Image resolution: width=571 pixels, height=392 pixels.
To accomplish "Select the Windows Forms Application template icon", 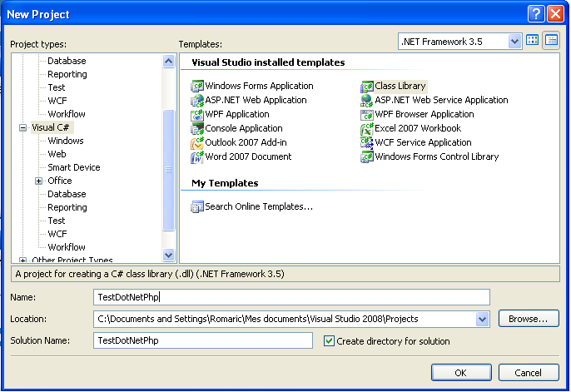I will click(x=197, y=87).
